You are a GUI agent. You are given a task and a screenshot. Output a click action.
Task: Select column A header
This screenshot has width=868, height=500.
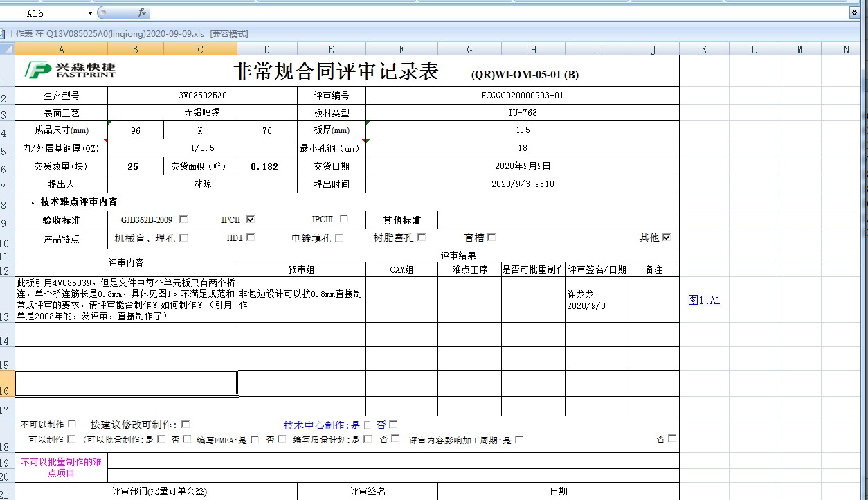coord(61,49)
